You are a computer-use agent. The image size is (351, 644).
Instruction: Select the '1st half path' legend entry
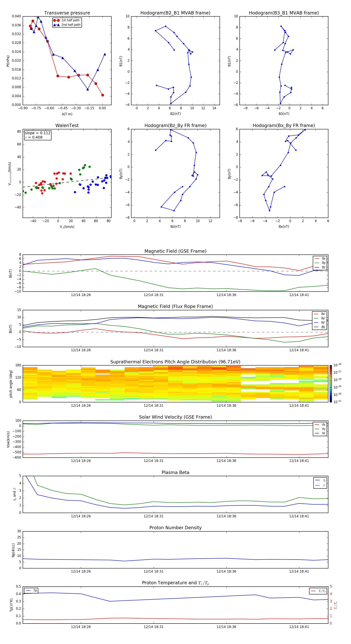(67, 20)
